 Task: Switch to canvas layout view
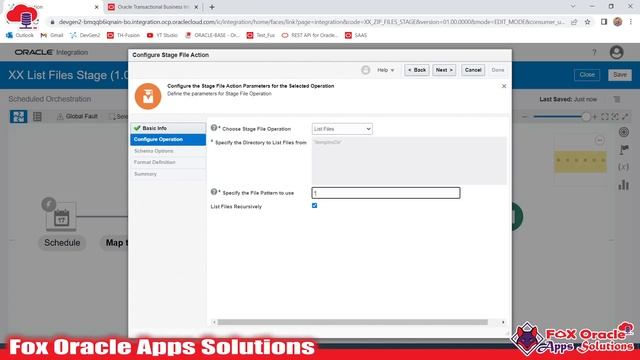point(18,117)
